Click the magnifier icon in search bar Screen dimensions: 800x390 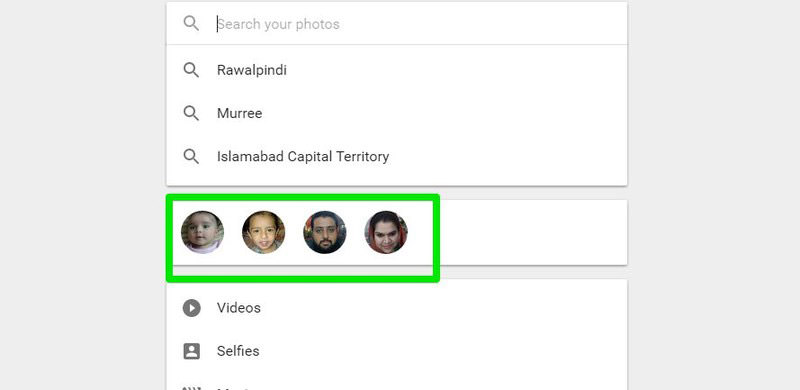point(191,23)
